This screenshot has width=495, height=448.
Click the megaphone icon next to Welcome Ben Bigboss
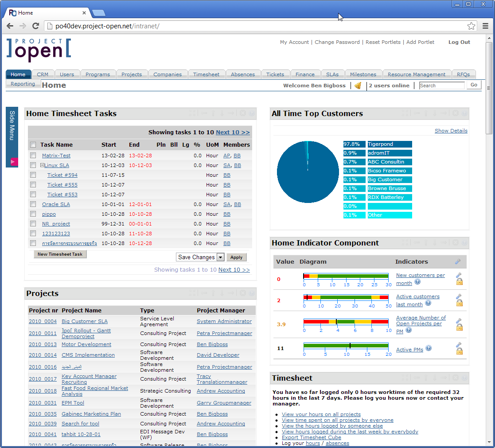[x=357, y=85]
